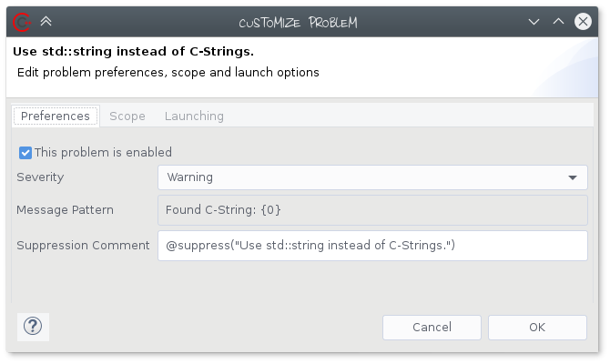This screenshot has height=364, width=610.
Task: Click the Severity label
Action: pos(40,177)
